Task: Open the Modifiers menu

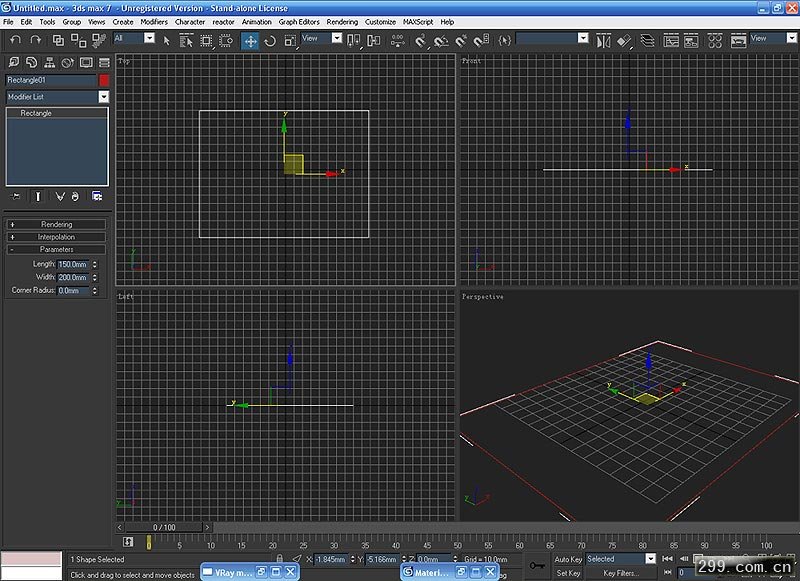Action: point(154,22)
